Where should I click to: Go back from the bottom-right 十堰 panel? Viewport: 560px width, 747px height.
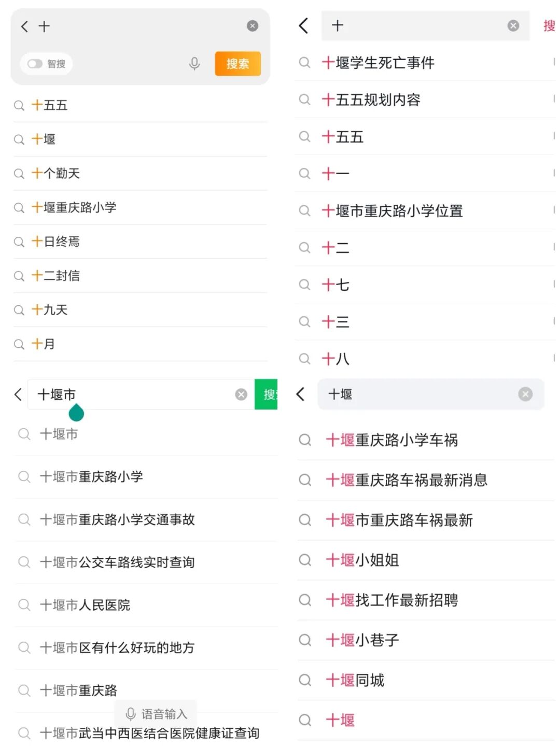click(x=301, y=394)
